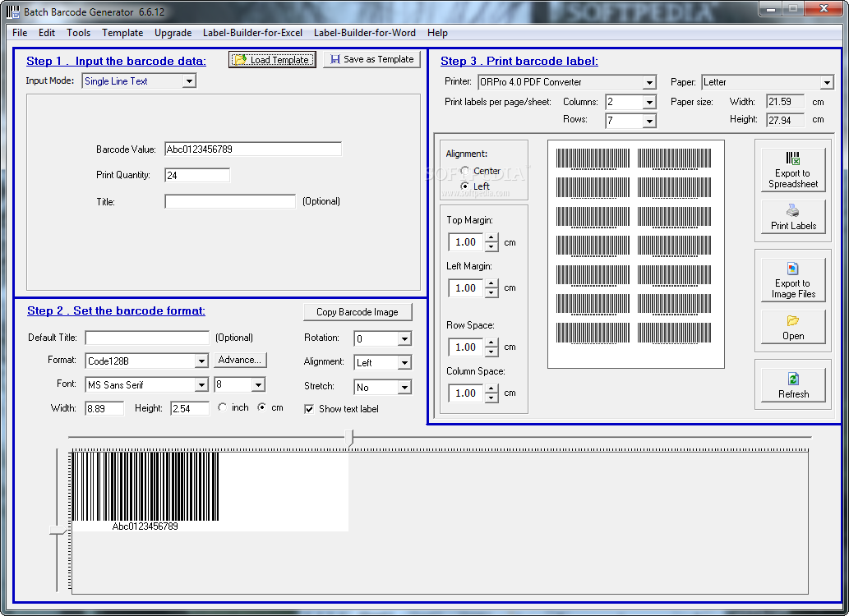Select Left alignment radio button
The height and width of the screenshot is (616, 849).
click(x=464, y=186)
